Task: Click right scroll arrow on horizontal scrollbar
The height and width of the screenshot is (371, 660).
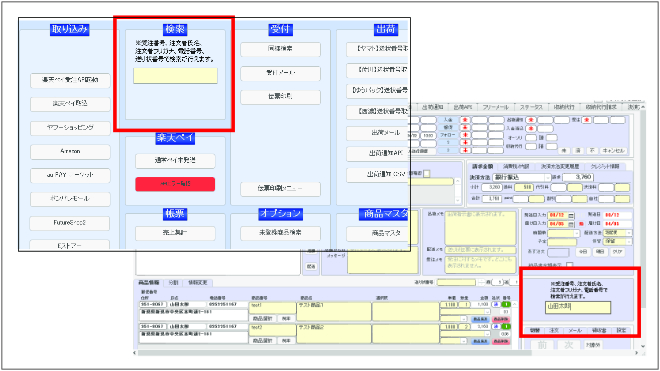Action: point(636,353)
